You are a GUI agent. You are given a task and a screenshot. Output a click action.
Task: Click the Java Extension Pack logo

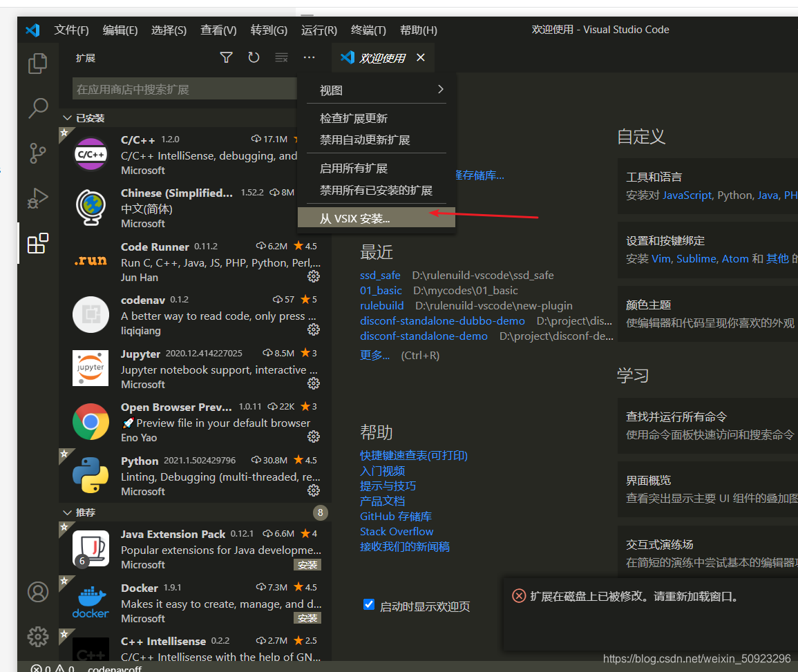[x=91, y=548]
